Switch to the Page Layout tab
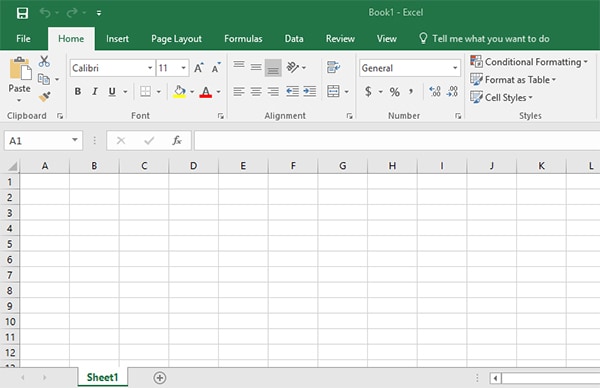Screen dimensions: 600x388 pyautogui.click(x=176, y=39)
